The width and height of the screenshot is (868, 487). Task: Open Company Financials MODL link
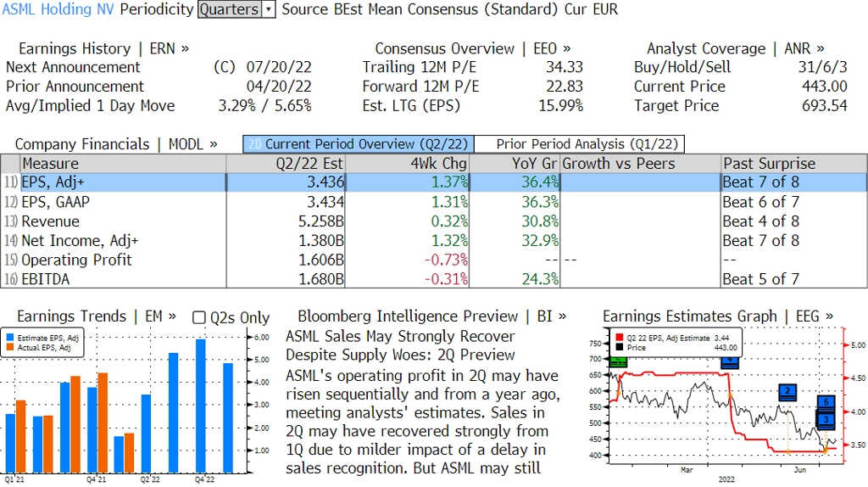coord(116,144)
